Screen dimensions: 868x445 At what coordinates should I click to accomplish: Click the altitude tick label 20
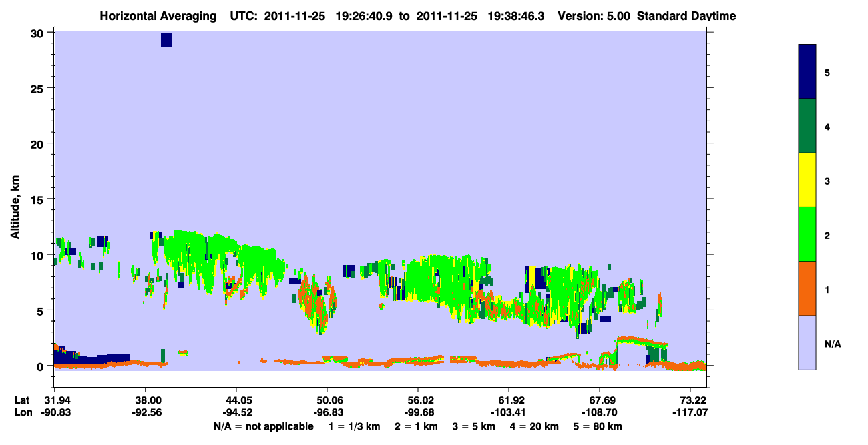tap(38, 143)
